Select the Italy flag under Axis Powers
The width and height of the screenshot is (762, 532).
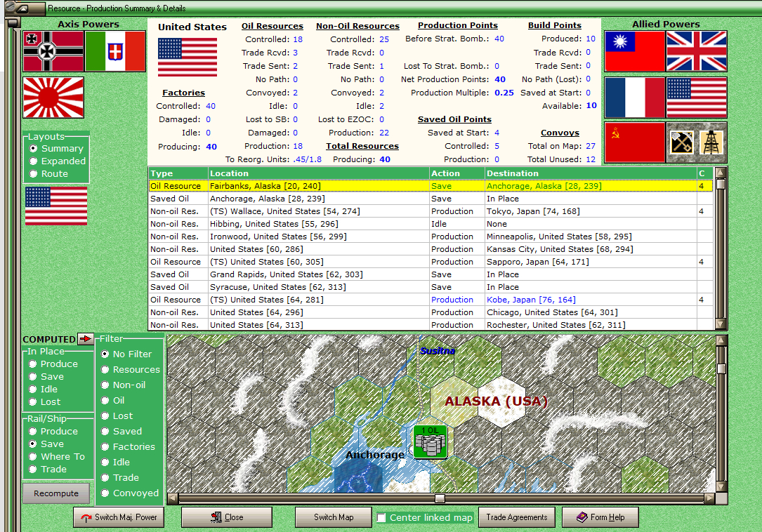pyautogui.click(x=115, y=51)
